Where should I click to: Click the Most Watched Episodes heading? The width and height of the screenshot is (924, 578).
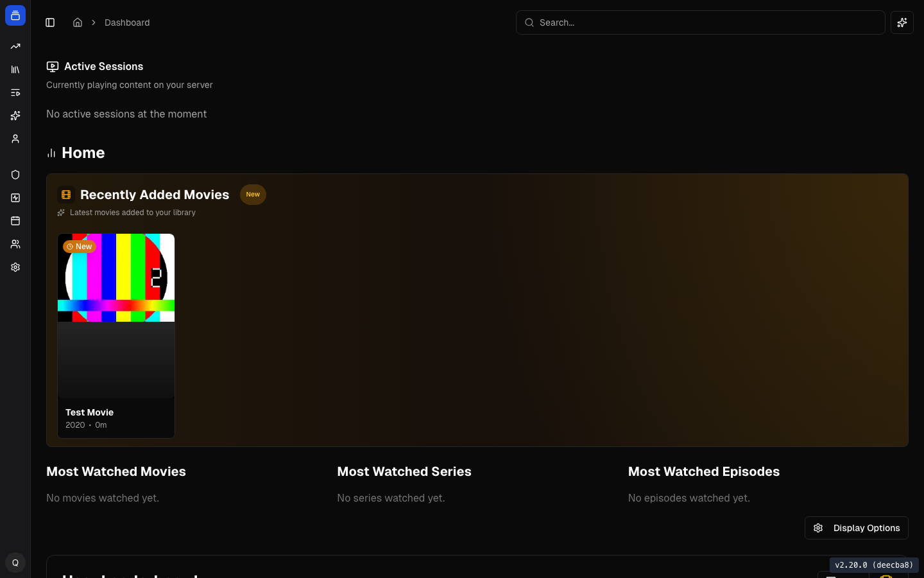(x=704, y=471)
